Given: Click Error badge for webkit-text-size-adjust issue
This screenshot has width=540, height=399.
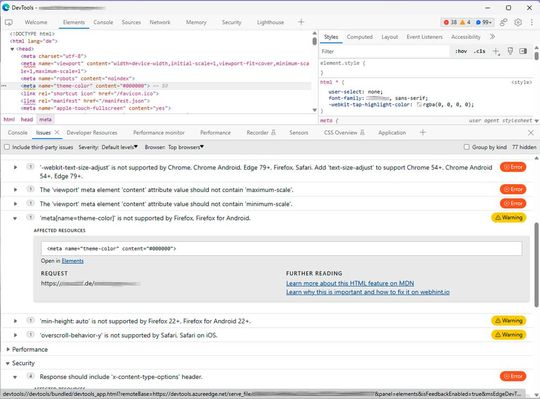Looking at the screenshot, I should [x=513, y=167].
